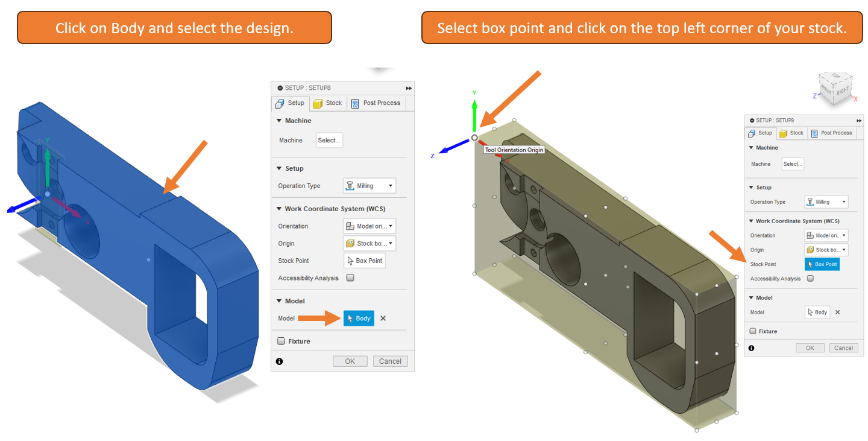Click OK in the SETUP9 panel

(810, 348)
